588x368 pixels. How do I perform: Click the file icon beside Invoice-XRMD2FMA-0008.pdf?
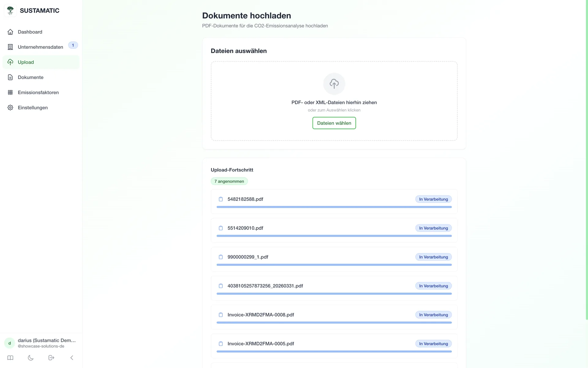pos(221,315)
